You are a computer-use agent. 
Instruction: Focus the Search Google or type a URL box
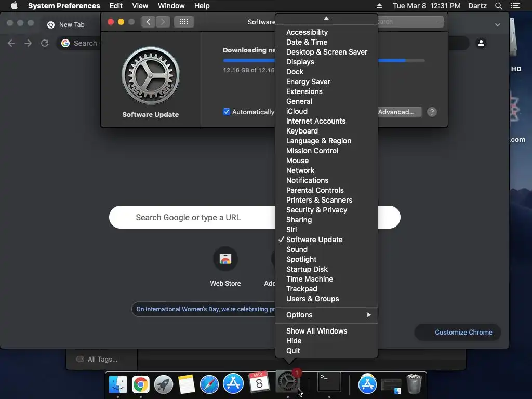pos(255,217)
